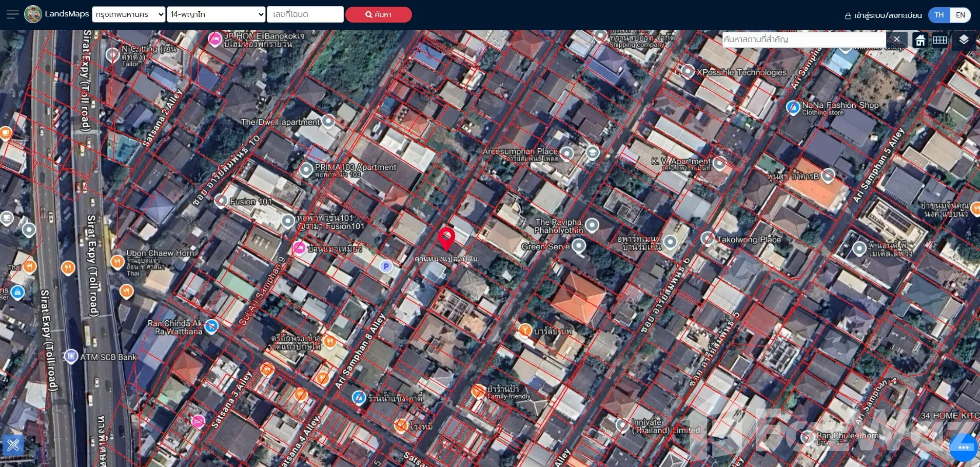Viewport: 980px width, 467px height.
Task: Open the province dropdown กรุงเทพมหานคร
Action: [x=129, y=14]
